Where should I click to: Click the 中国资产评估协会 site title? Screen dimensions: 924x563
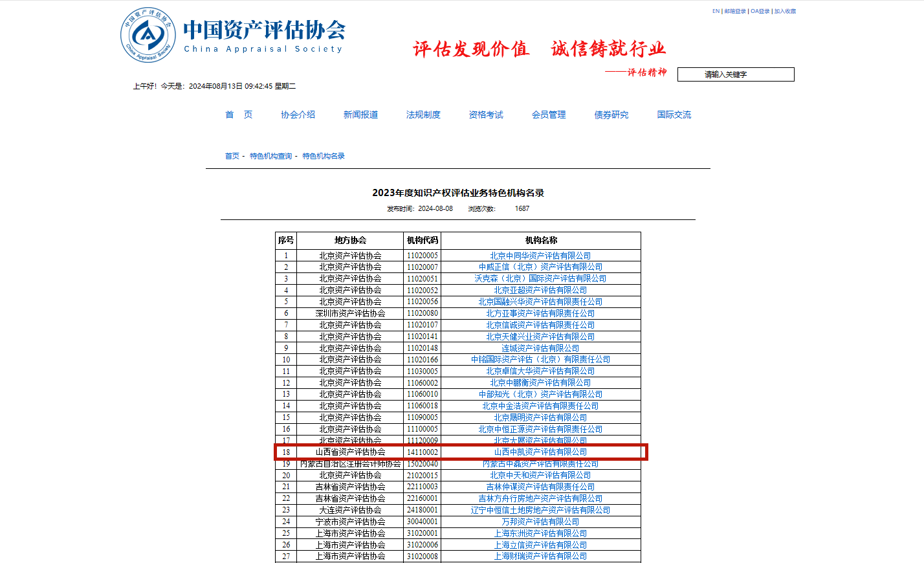(264, 30)
